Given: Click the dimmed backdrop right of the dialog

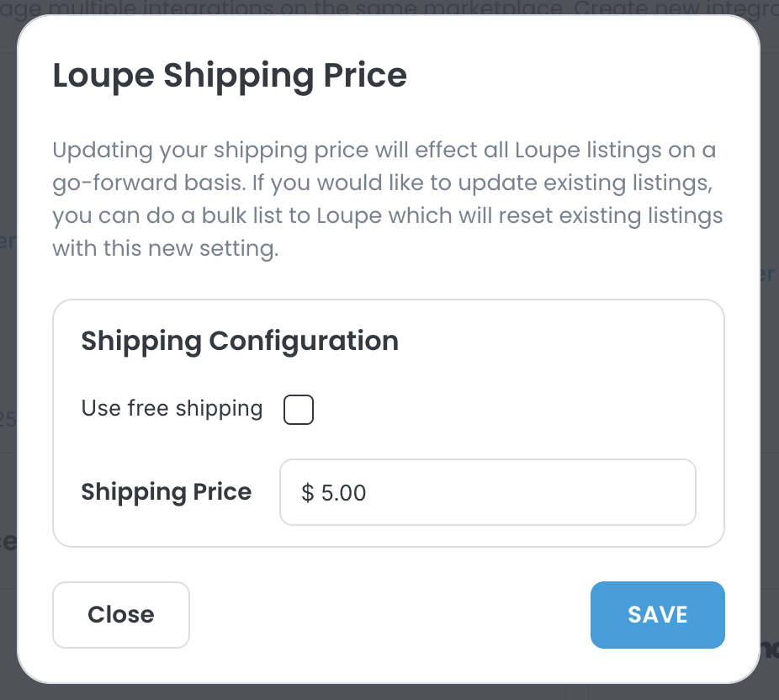Looking at the screenshot, I should [770, 337].
